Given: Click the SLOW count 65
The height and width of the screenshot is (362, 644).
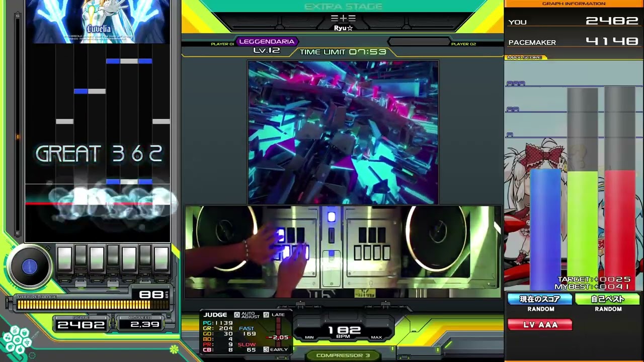Looking at the screenshot, I should click(251, 349).
